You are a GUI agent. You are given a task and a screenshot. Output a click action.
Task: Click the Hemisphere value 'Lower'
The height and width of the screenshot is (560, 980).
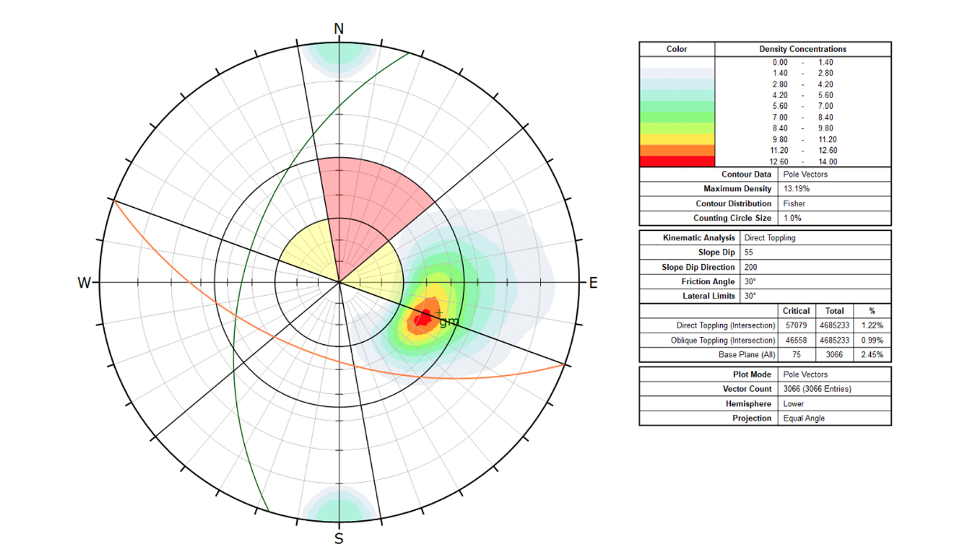794,404
